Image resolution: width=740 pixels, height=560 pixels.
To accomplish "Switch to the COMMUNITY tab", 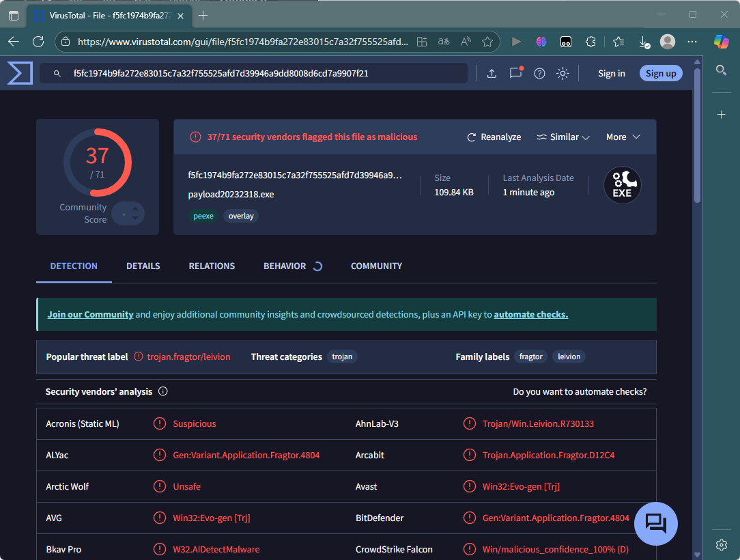I will coord(376,266).
